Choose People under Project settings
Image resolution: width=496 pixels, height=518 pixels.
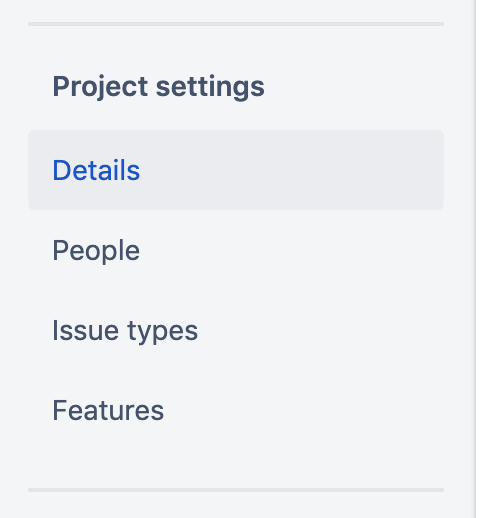[x=236, y=250]
